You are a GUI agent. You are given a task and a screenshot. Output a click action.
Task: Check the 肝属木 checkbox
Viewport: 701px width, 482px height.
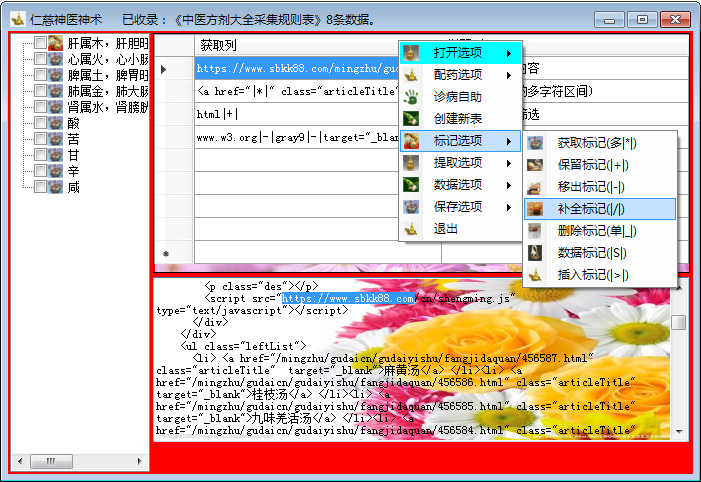pos(40,43)
